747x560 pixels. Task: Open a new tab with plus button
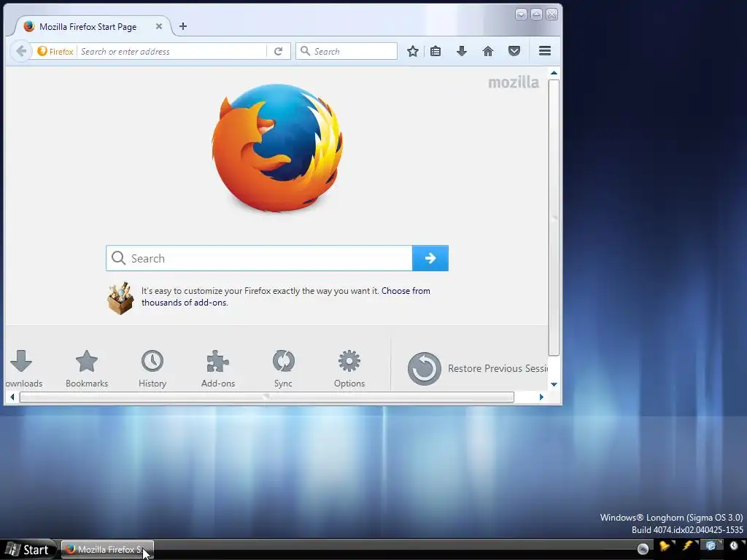[183, 27]
